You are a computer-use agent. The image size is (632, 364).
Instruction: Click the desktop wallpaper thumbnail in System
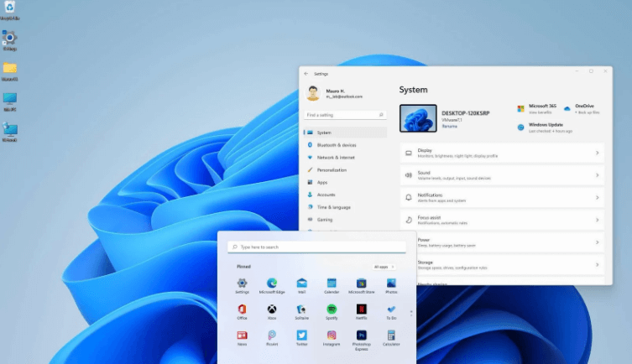point(418,118)
